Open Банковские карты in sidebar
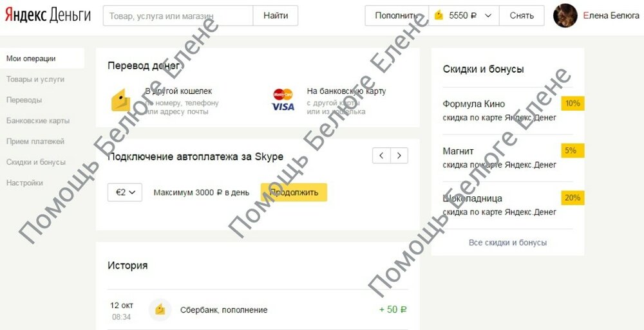 [38, 121]
